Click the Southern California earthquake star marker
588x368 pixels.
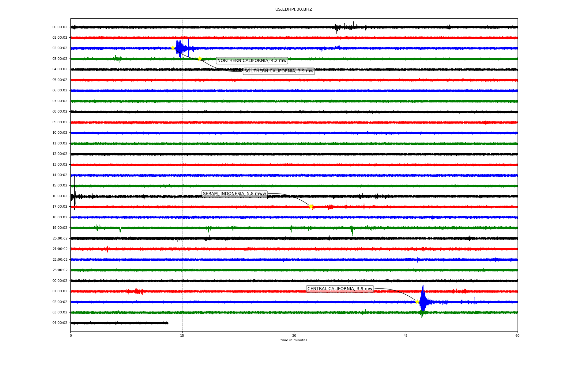coord(200,58)
